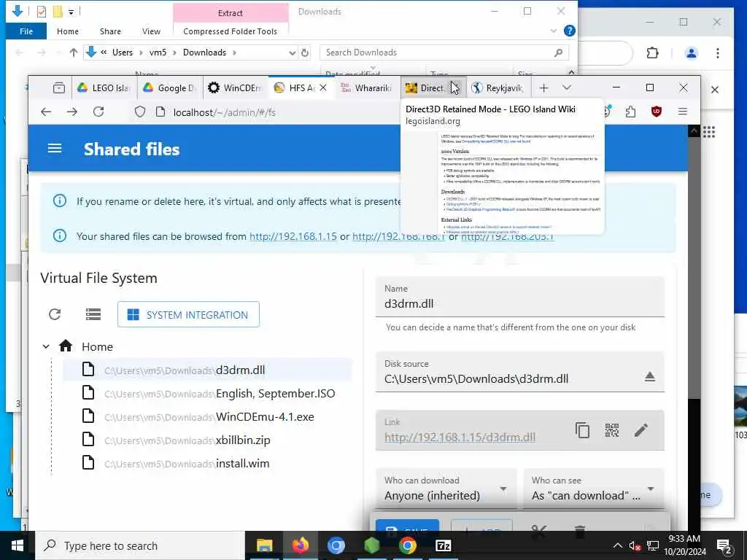Click the file icon next to install.wim
Image resolution: width=747 pixels, height=560 pixels.
tap(88, 463)
